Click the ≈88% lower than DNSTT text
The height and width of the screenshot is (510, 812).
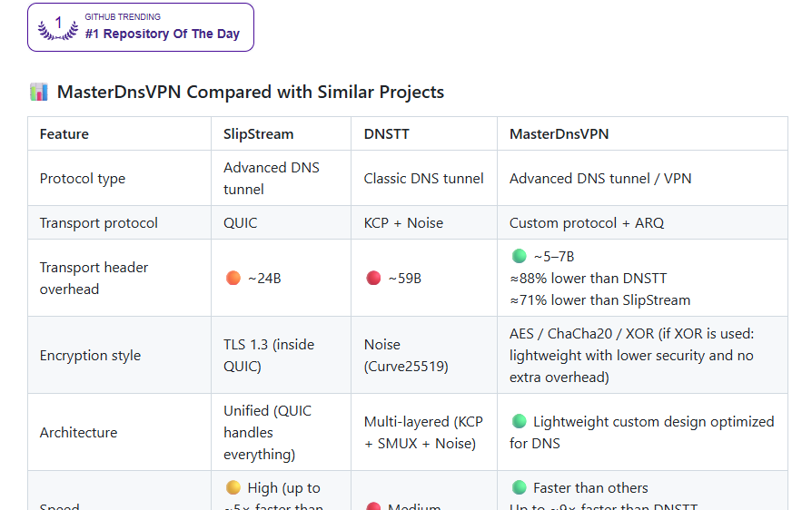(x=588, y=279)
